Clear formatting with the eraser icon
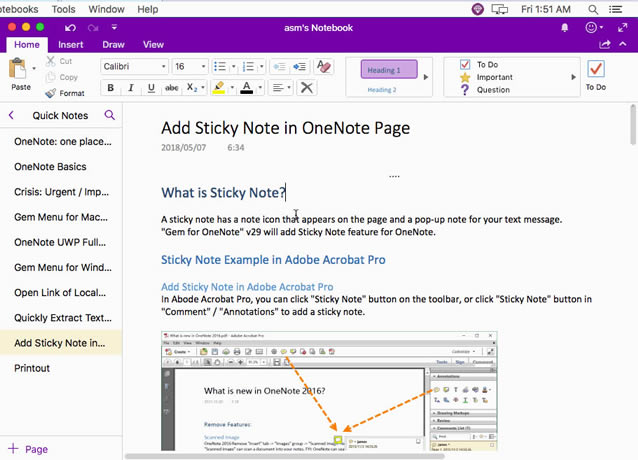Viewport: 638px width, 460px height. pyautogui.click(x=324, y=66)
